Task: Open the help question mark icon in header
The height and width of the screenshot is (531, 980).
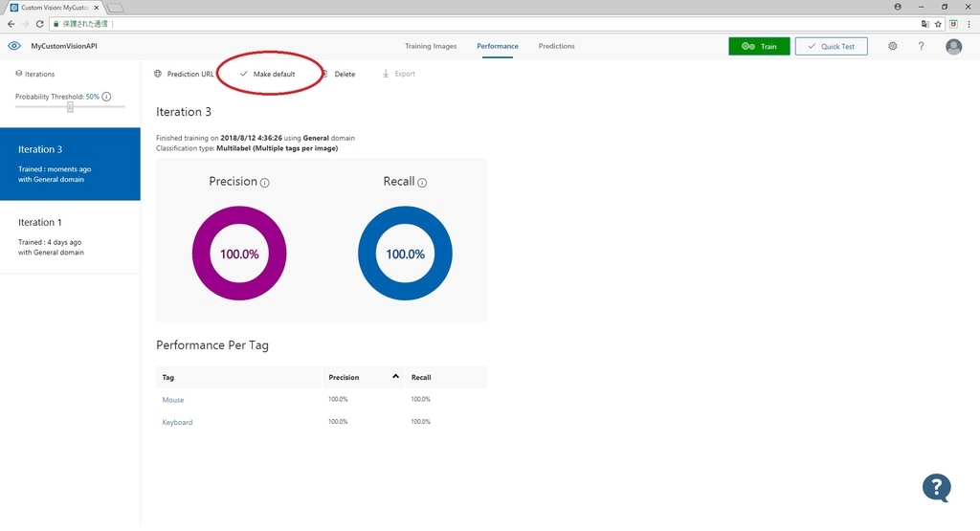Action: (921, 46)
